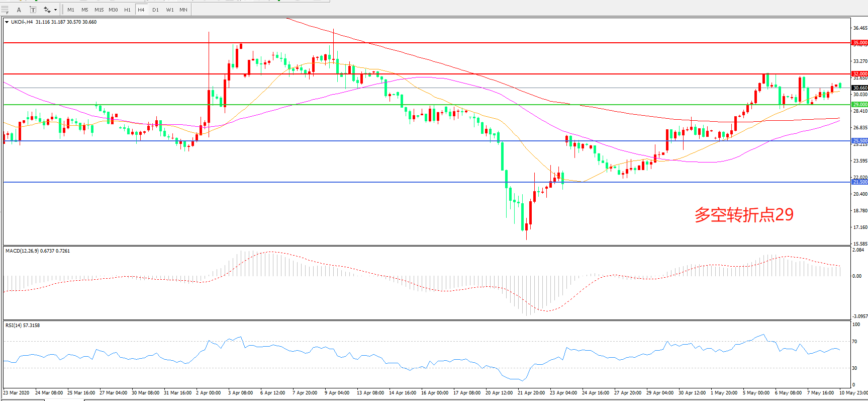Select the text label tool
The image size is (868, 401).
coord(33,10)
